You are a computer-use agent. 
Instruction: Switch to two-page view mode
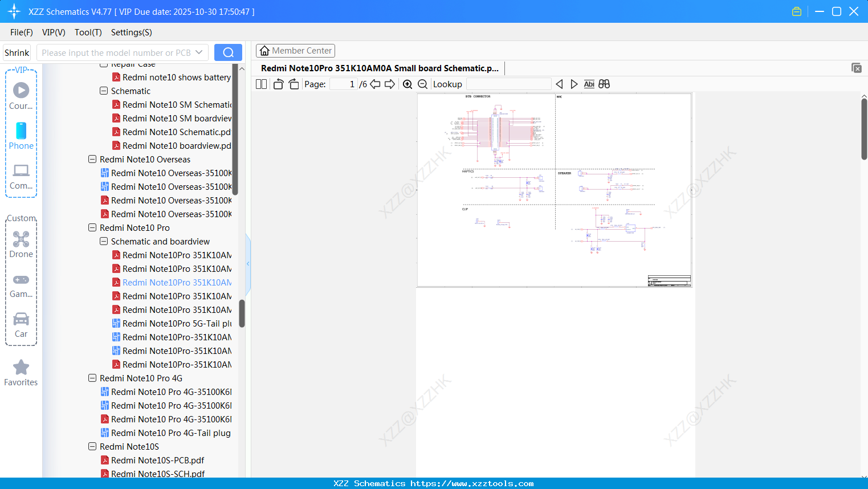click(260, 84)
